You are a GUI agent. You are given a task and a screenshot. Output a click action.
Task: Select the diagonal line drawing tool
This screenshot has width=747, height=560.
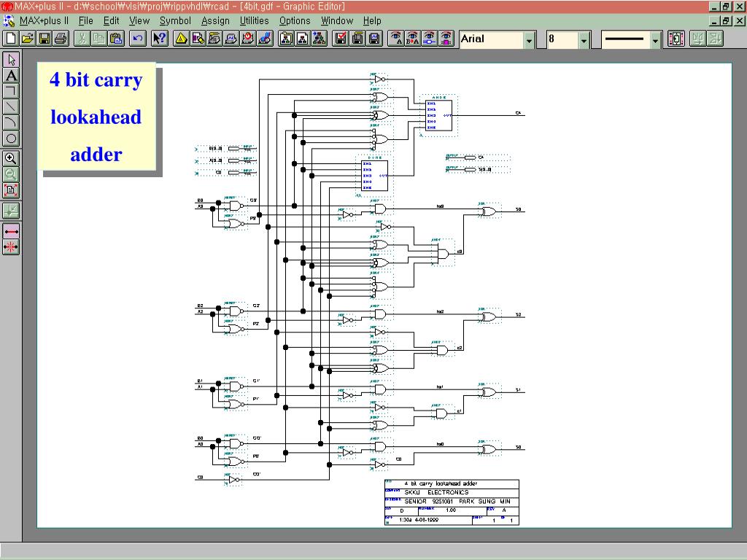12,107
